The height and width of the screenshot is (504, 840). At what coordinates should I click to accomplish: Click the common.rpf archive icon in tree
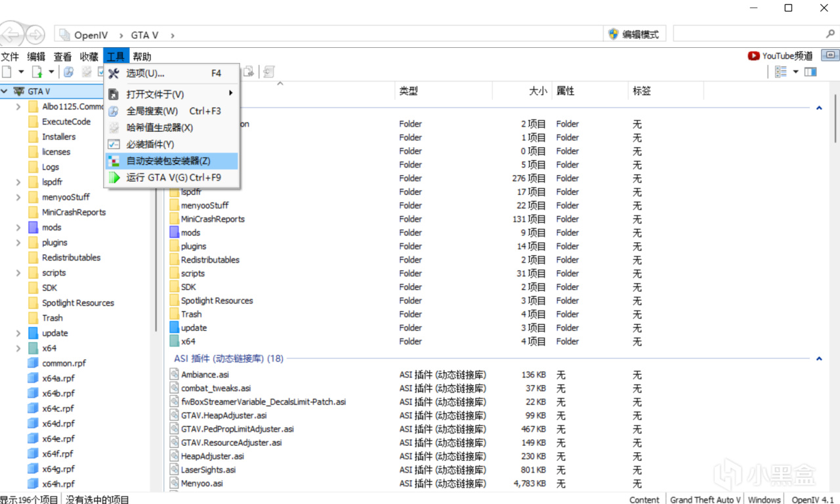click(33, 364)
